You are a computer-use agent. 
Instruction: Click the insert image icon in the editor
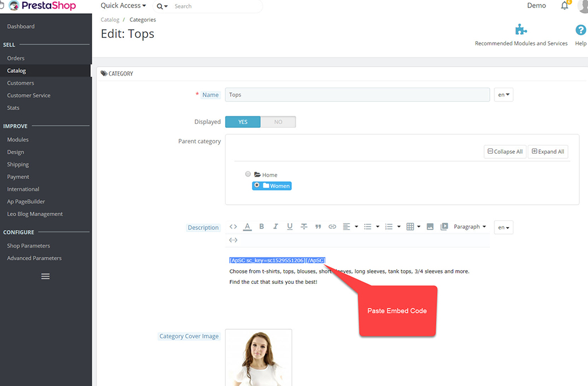[x=430, y=227]
